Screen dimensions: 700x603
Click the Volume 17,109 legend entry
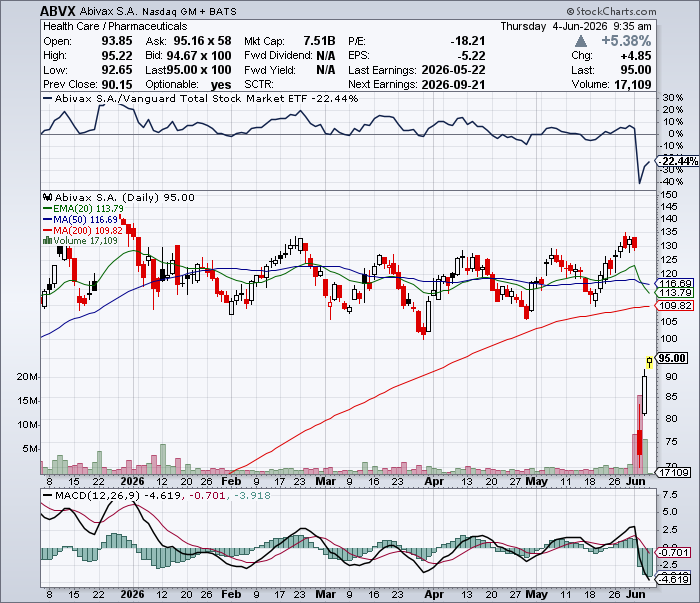[80, 241]
